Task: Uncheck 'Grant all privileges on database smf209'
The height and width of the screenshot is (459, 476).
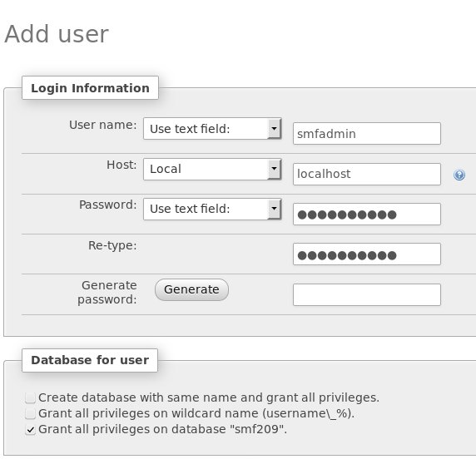Action: coord(30,430)
